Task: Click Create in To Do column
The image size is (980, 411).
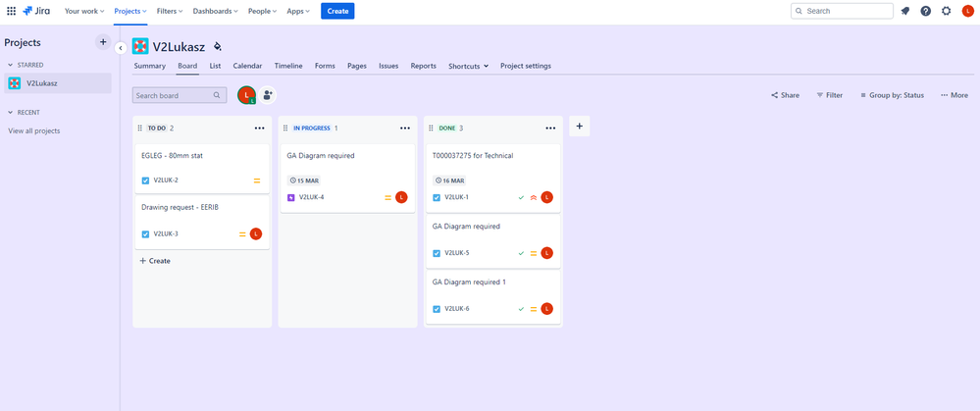Action: pyautogui.click(x=155, y=261)
